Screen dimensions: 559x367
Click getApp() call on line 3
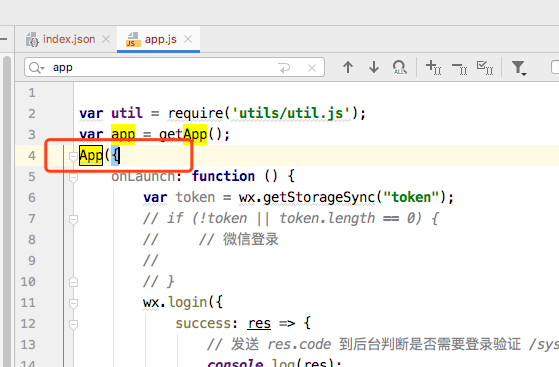tap(191, 135)
